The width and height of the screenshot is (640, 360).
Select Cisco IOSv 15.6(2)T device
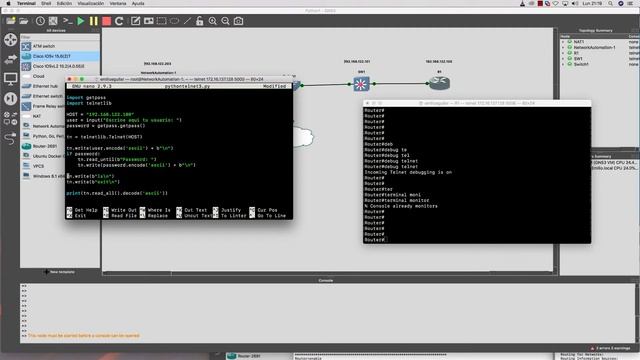click(x=60, y=56)
